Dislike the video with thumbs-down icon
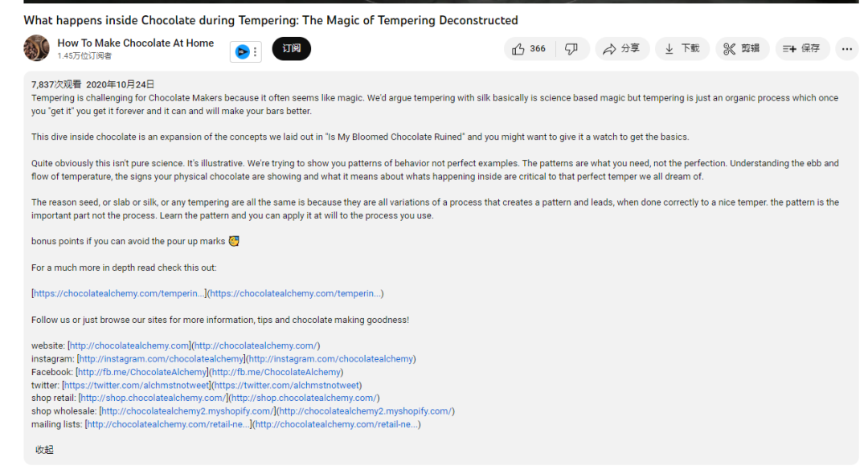 (x=572, y=49)
